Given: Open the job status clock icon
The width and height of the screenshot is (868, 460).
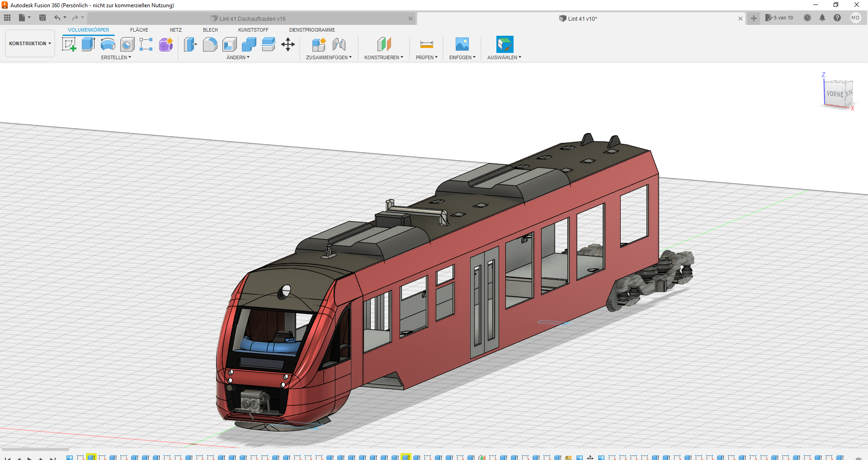Looking at the screenshot, I should click(x=807, y=18).
